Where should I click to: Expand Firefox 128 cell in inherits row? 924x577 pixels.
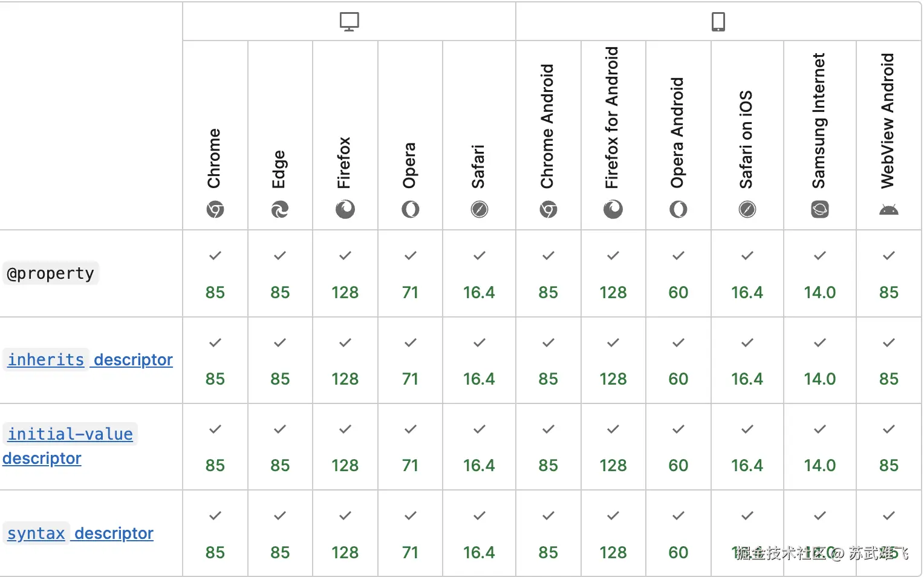coord(345,360)
